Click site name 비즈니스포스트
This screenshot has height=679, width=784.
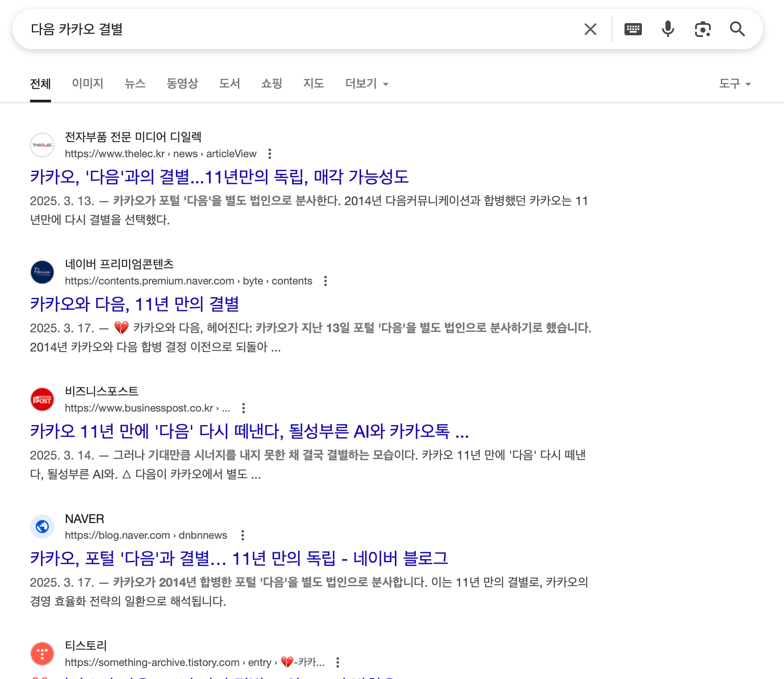pos(102,392)
